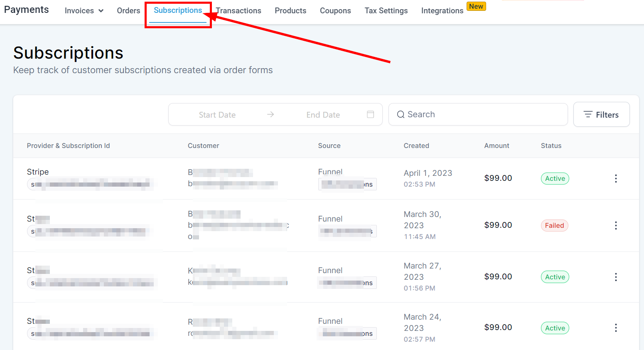Image resolution: width=644 pixels, height=350 pixels.
Task: Open the Start Date picker
Action: [x=217, y=115]
